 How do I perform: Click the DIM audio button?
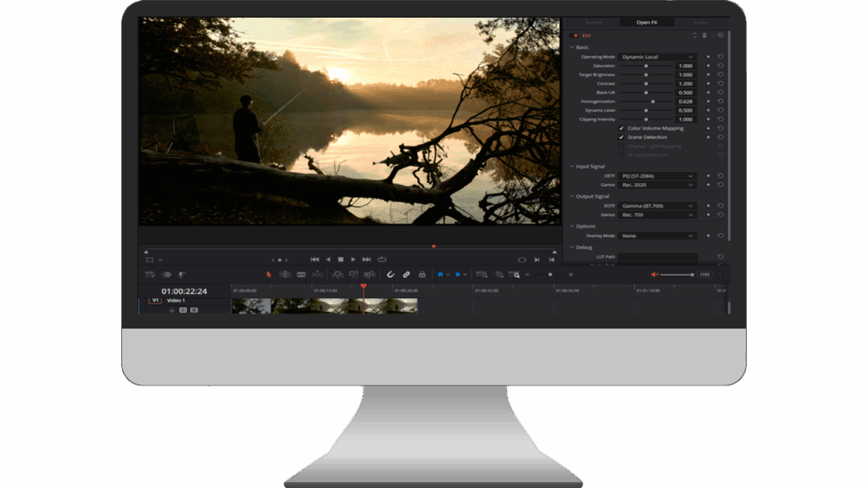705,274
